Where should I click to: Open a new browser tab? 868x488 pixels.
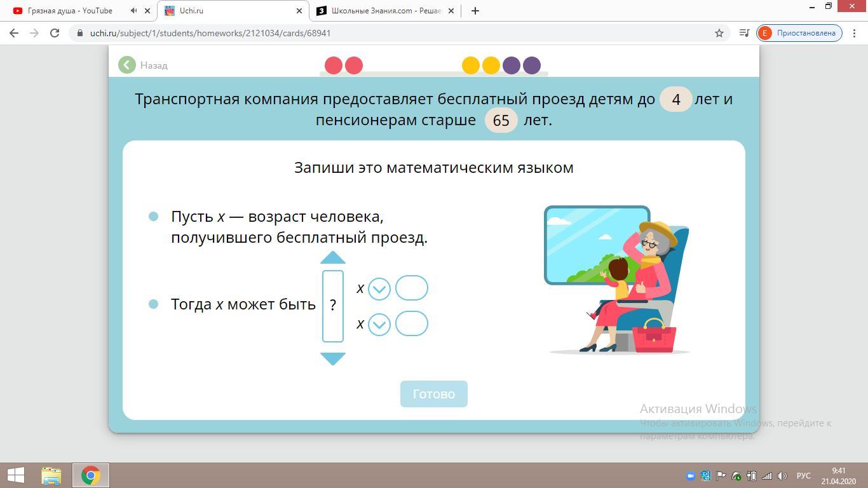[x=475, y=11]
